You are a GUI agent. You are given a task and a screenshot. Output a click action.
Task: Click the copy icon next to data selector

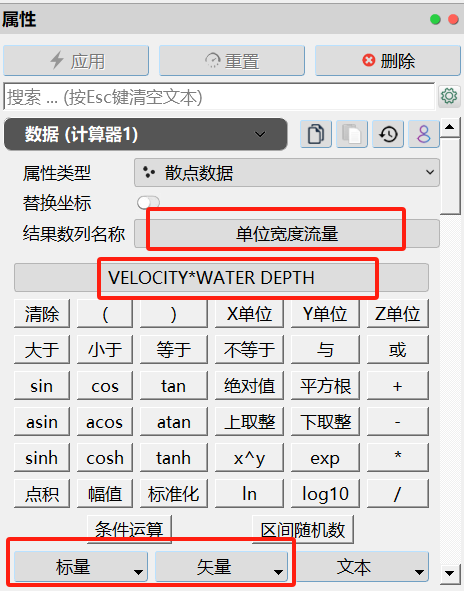[x=316, y=134]
